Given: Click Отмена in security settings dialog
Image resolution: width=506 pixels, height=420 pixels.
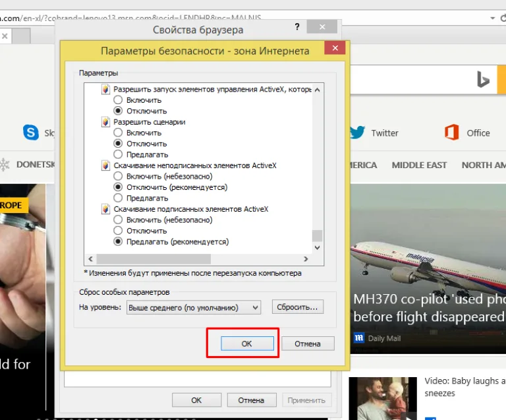Looking at the screenshot, I should (x=308, y=344).
